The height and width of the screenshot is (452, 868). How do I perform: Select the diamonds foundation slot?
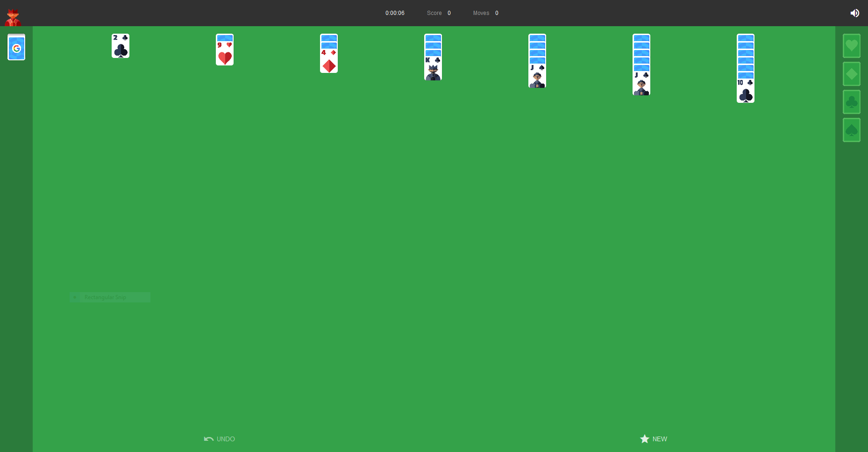coord(851,74)
